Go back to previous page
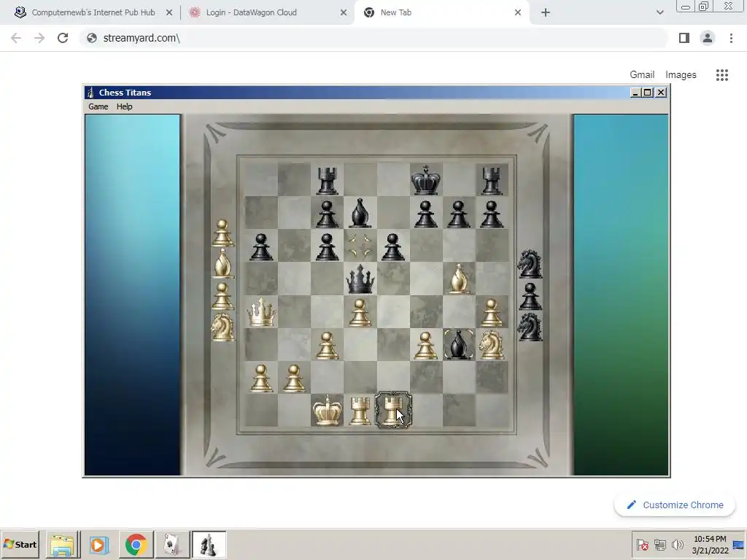747x560 pixels. [16, 38]
